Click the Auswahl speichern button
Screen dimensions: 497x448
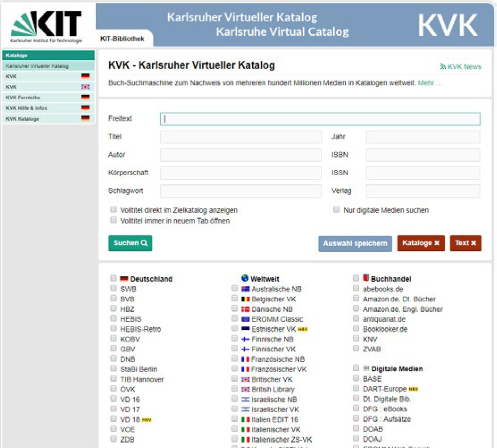[355, 243]
